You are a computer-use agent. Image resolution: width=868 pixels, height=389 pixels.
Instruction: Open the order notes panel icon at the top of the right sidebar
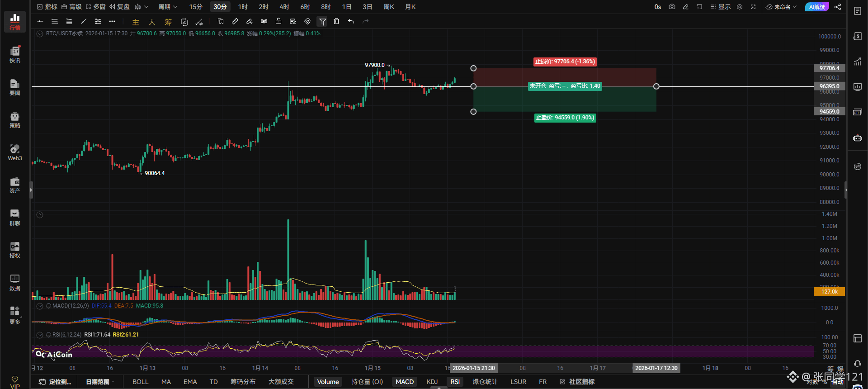click(858, 11)
